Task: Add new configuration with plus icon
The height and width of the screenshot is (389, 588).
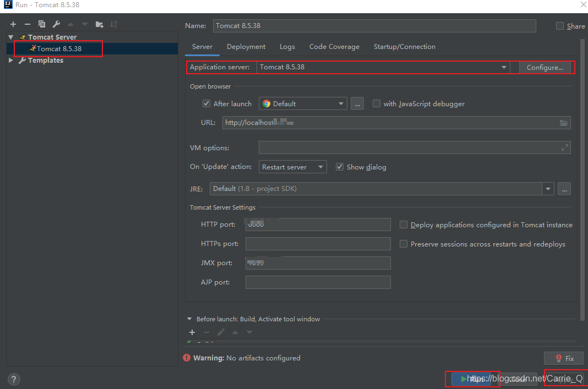Action: pos(13,24)
